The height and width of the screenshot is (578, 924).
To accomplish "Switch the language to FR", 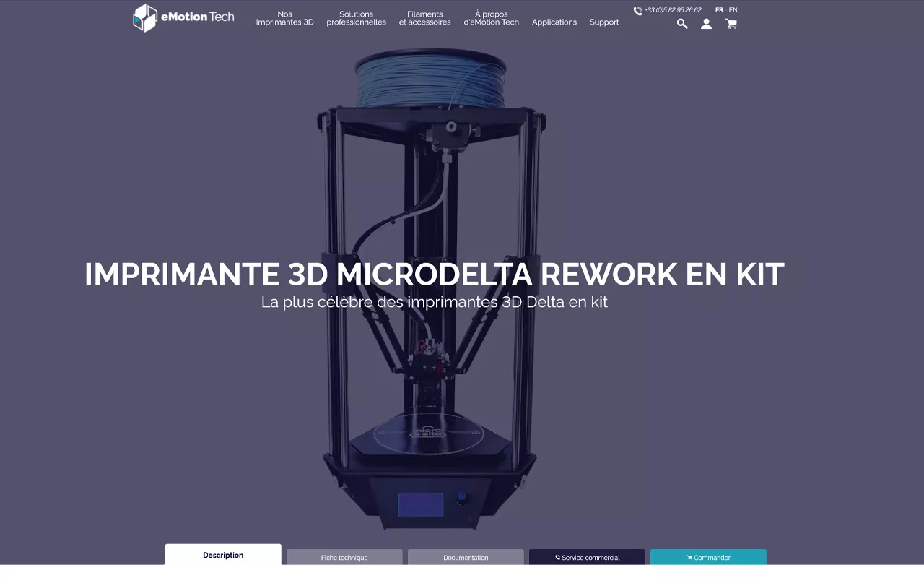I will (x=719, y=10).
